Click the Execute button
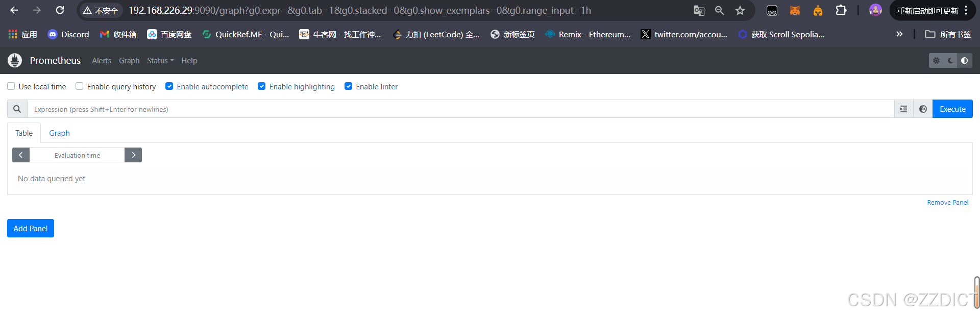Screen dimensions: 980x316 [x=952, y=109]
